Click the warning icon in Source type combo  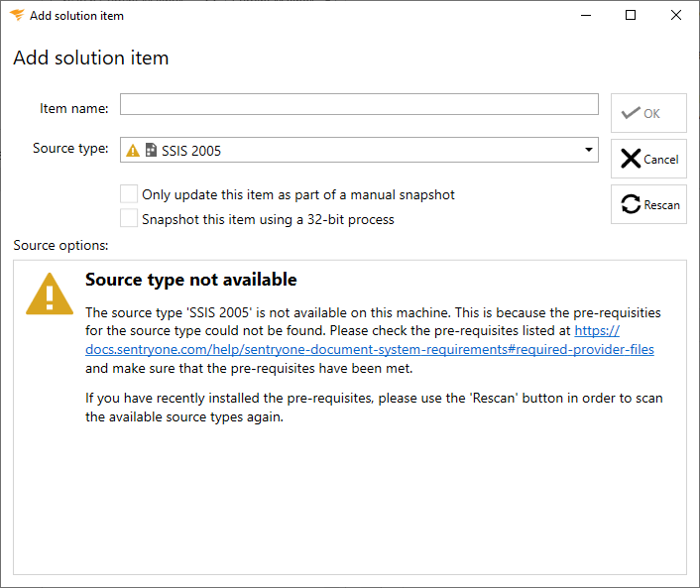133,151
